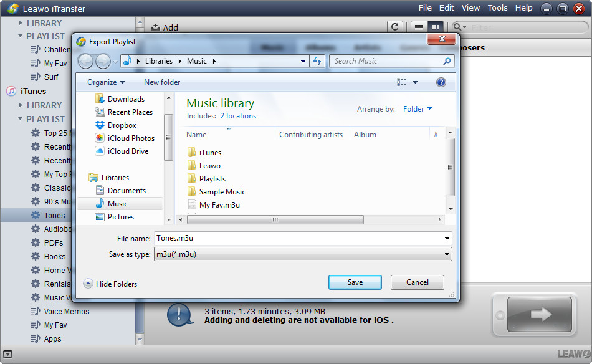Viewport: 592px width, 364px height.
Task: Select iCloud Photos in navigation pane
Action: point(125,138)
